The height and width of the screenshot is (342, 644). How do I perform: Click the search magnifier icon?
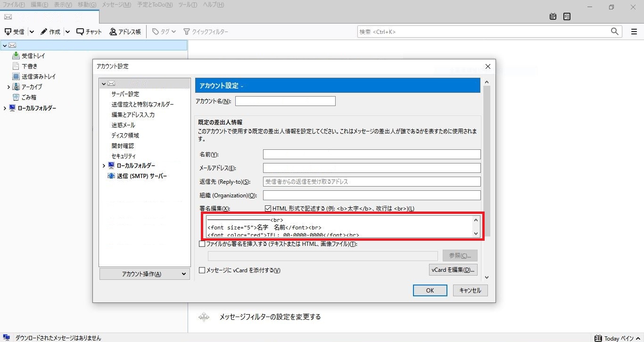tap(615, 32)
